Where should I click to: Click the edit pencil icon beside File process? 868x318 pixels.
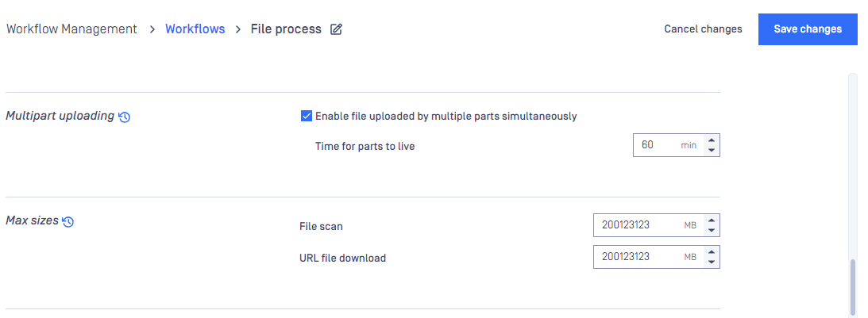(x=336, y=29)
